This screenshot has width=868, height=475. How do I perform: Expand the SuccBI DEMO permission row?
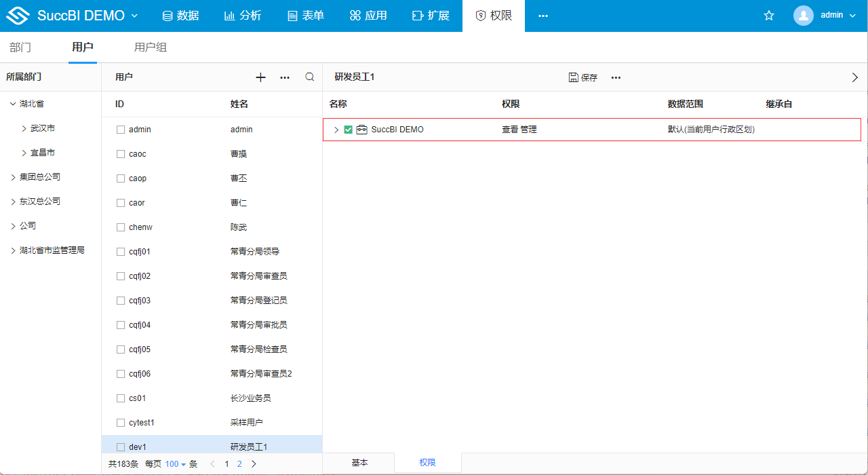point(336,130)
